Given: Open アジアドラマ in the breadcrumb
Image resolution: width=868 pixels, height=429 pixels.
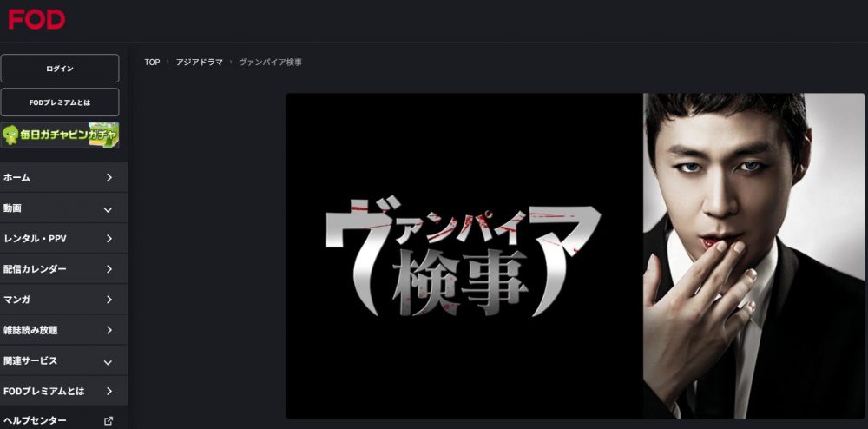Looking at the screenshot, I should tap(200, 63).
